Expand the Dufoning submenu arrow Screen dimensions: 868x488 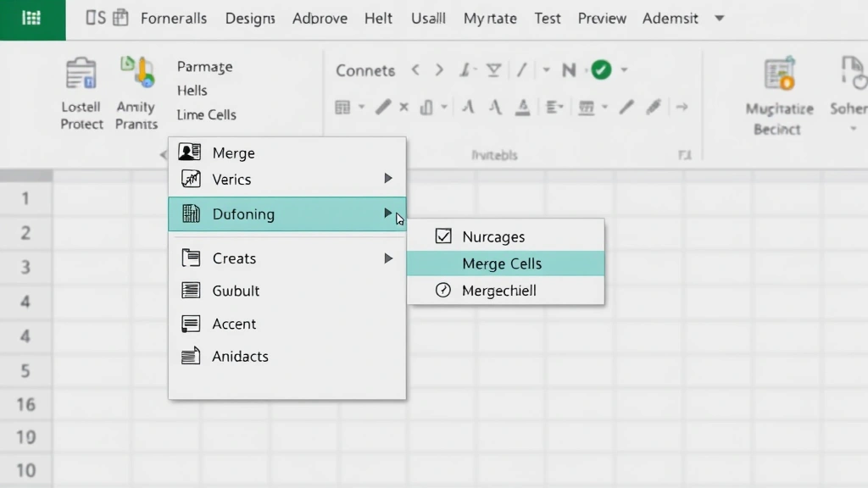pos(388,213)
